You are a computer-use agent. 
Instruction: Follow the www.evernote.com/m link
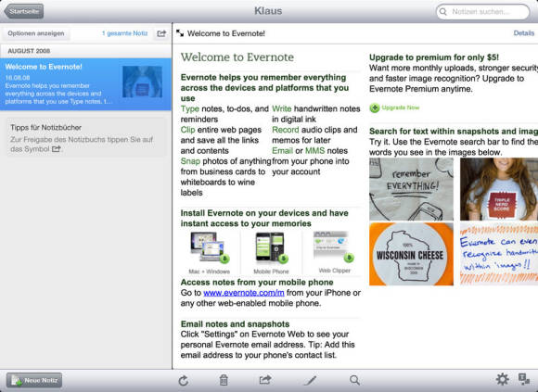tap(244, 293)
